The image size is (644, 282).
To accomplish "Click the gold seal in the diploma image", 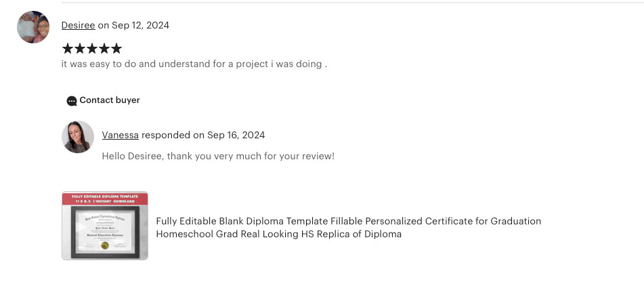I will click(105, 245).
